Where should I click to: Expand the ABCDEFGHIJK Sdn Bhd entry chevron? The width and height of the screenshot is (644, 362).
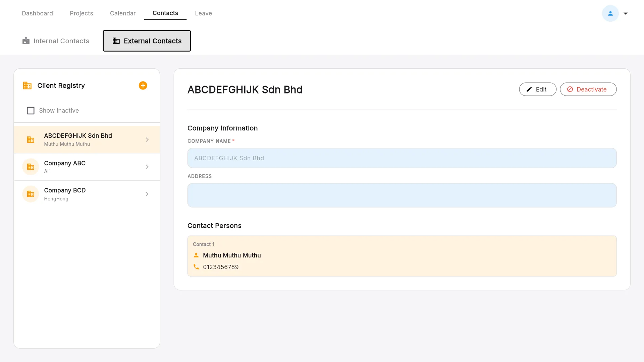[x=147, y=140]
